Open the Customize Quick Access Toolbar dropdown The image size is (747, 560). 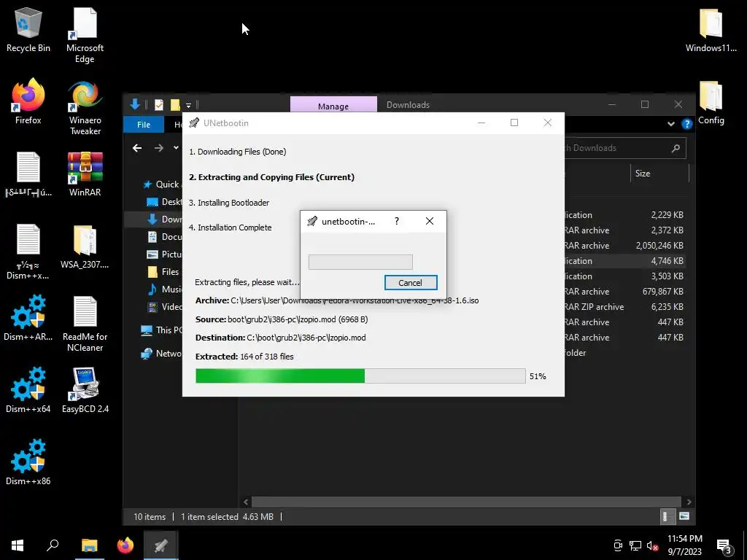point(189,105)
